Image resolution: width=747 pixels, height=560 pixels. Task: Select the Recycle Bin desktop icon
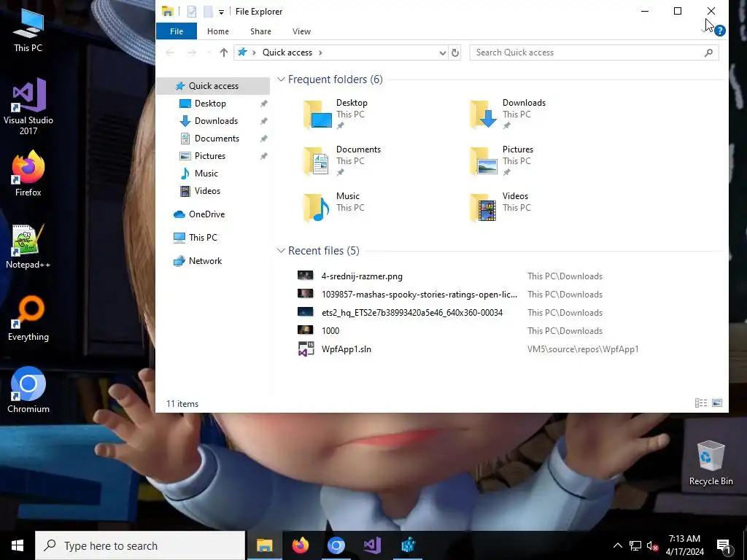pyautogui.click(x=711, y=463)
